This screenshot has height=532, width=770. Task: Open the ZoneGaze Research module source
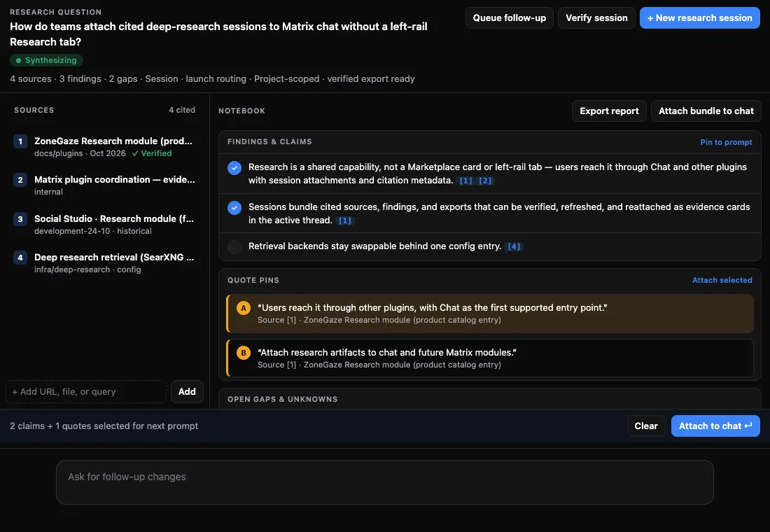[104, 146]
